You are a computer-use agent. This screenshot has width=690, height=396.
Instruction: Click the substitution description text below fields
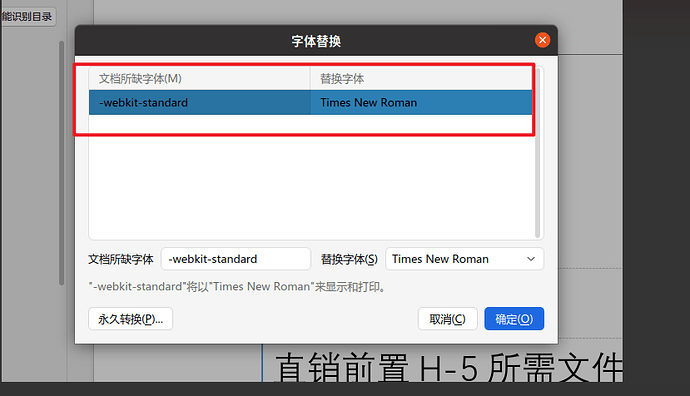[x=238, y=287]
